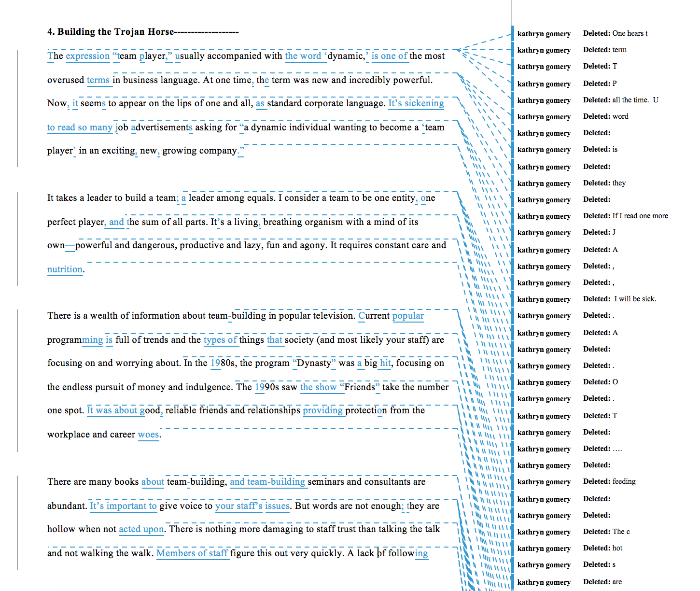Click the inserted phrase "acted upon"
This screenshot has height=591, width=700.
coord(141,529)
